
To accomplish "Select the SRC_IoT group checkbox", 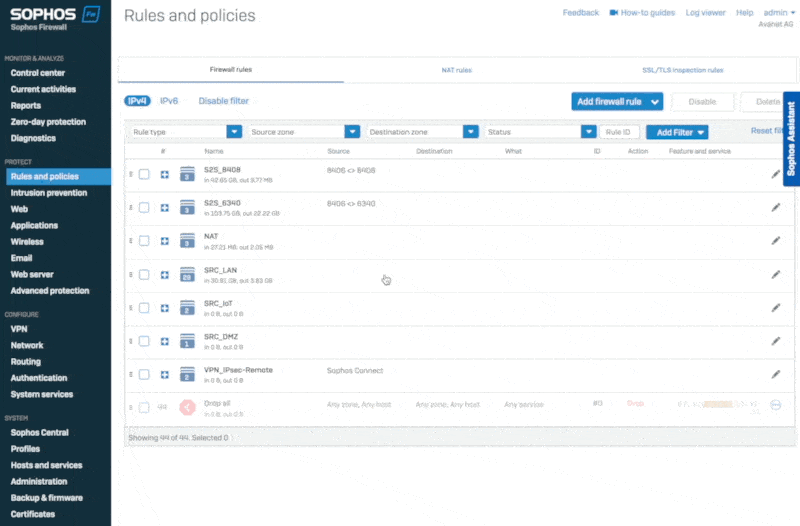I will point(144,308).
